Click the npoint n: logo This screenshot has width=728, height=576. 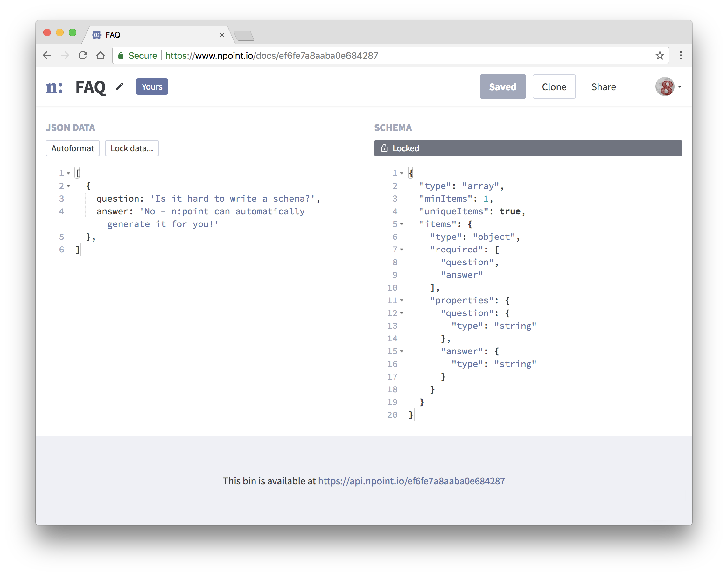click(x=54, y=87)
